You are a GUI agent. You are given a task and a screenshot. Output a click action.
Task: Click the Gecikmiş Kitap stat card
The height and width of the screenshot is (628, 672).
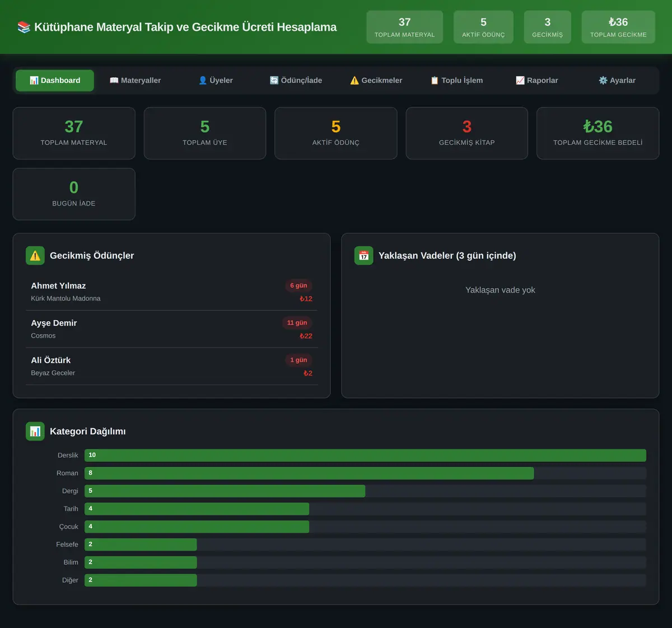pyautogui.click(x=467, y=133)
